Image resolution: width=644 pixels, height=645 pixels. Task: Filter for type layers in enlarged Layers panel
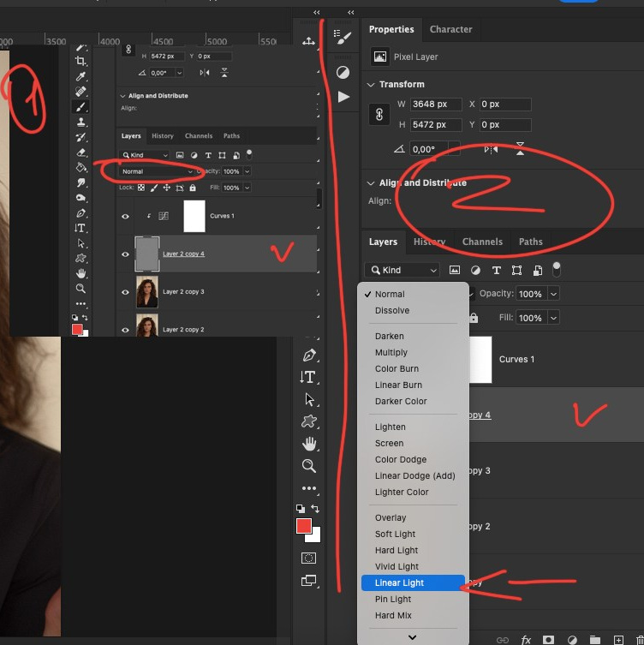tap(497, 271)
